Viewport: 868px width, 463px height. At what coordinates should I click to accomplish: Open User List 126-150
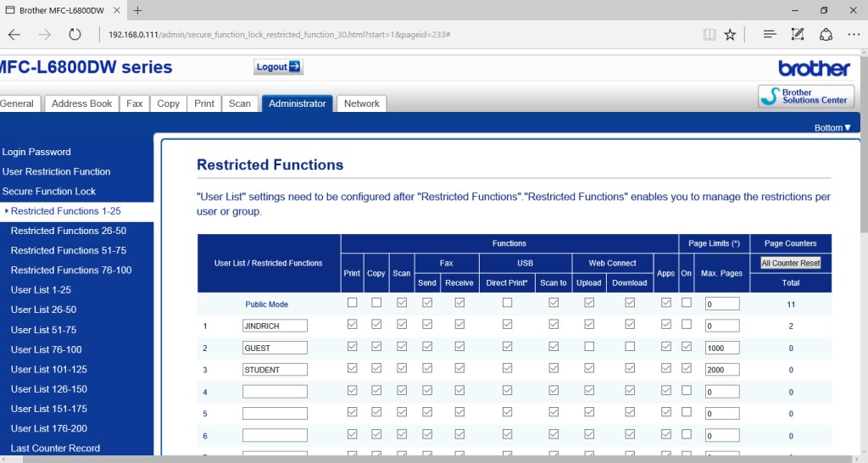pos(48,388)
